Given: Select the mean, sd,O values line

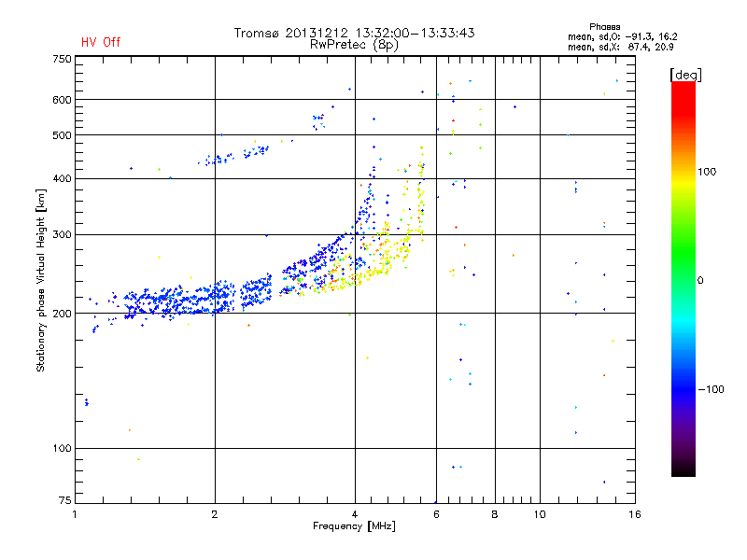Looking at the screenshot, I should (622, 36).
